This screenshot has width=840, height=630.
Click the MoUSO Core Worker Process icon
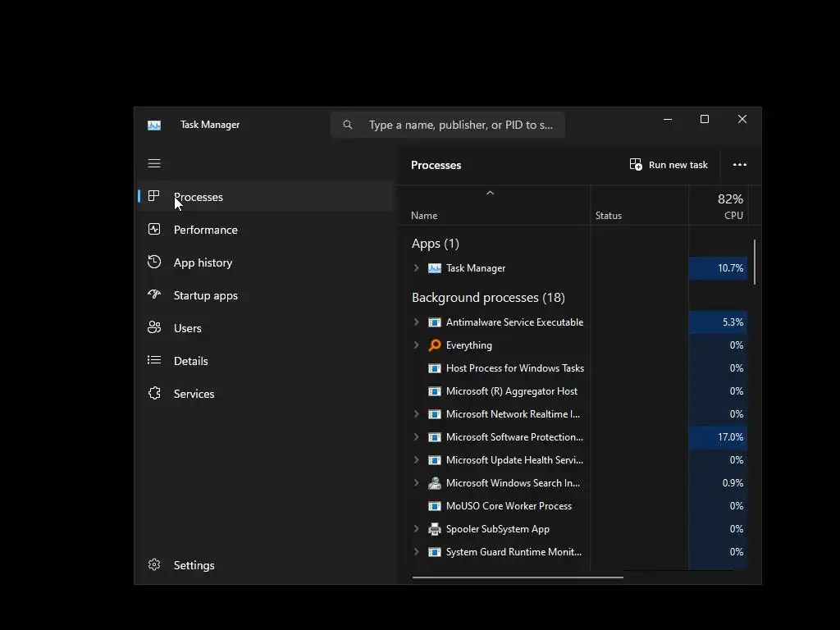(435, 505)
